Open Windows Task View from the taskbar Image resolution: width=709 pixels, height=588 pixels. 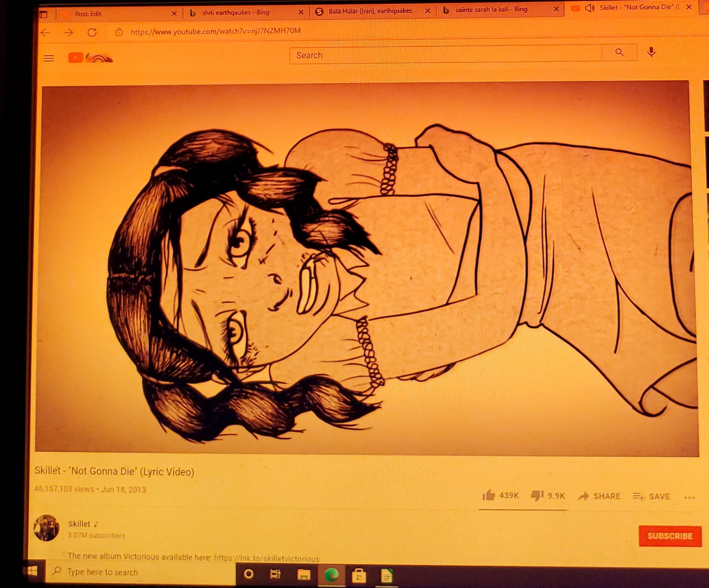[275, 574]
